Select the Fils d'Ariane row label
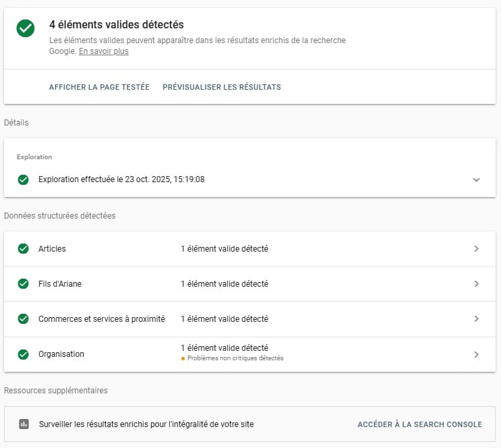 pos(61,284)
